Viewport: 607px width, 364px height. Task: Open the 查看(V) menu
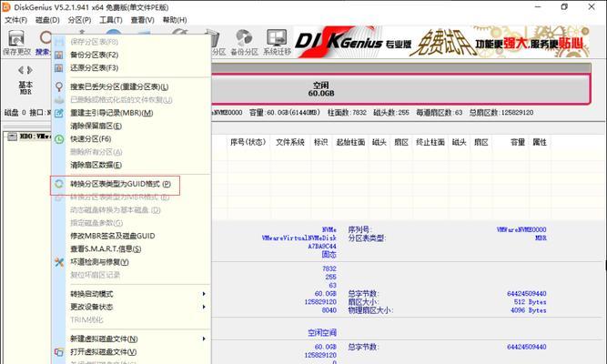point(143,20)
